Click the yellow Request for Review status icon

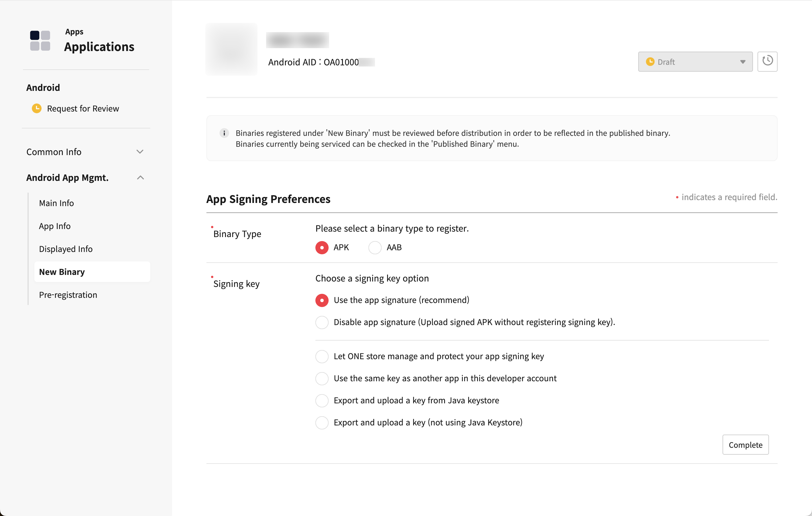pos(36,109)
